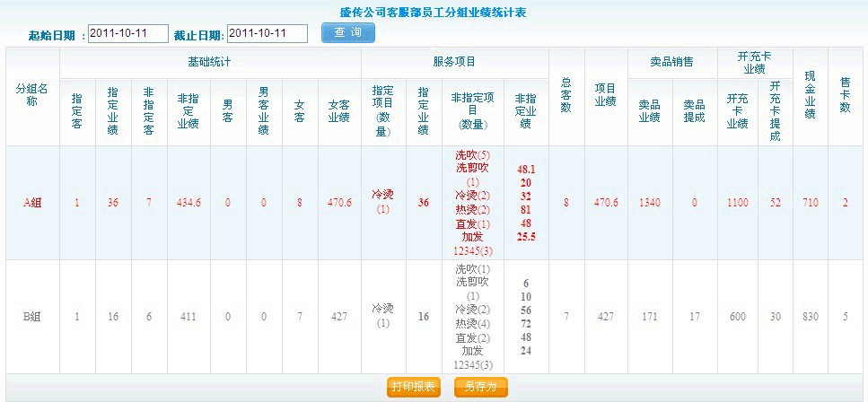
Task: Select the B组 group name cell
Action: tap(32, 316)
